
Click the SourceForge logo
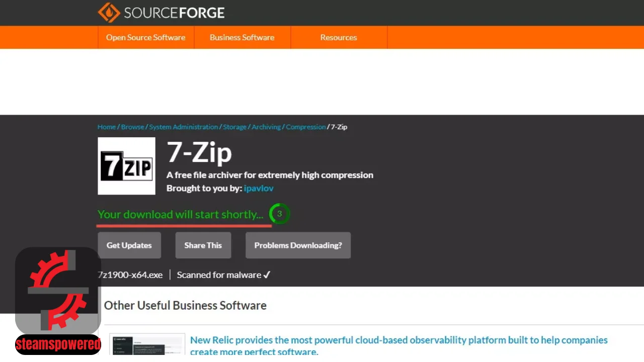pyautogui.click(x=161, y=13)
